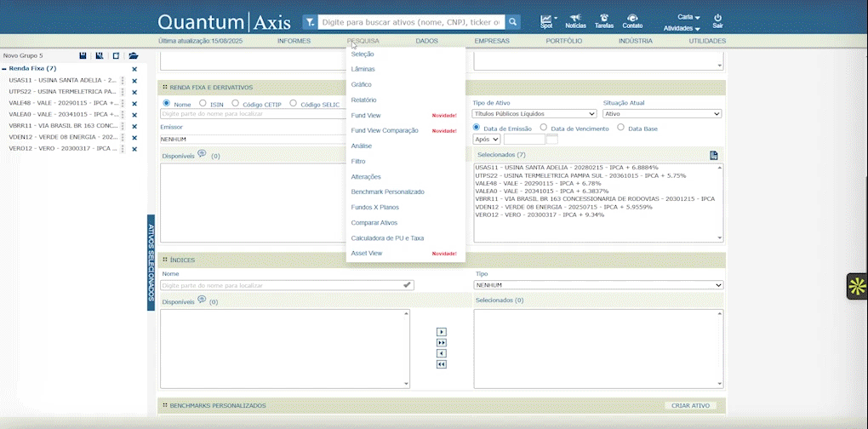
Task: Remove VALEA0 asset with X
Action: [x=134, y=115]
